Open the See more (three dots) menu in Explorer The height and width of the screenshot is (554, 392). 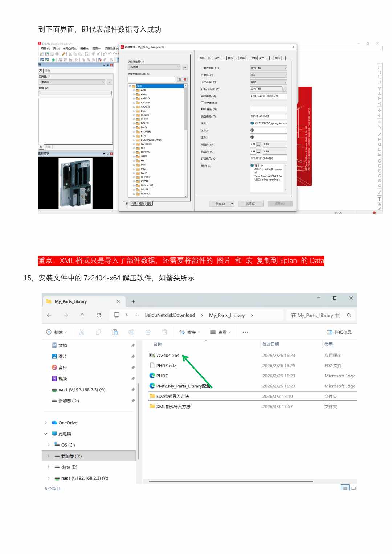coord(245,332)
